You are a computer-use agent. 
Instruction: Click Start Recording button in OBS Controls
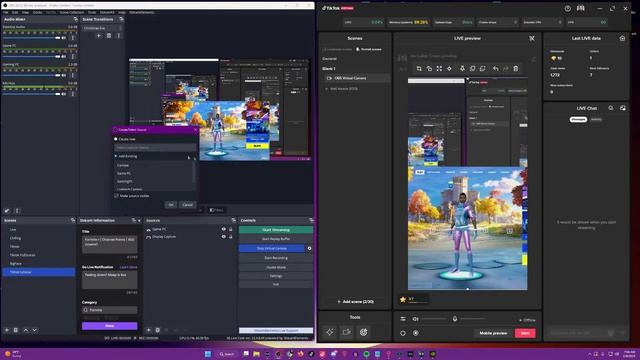pos(276,258)
